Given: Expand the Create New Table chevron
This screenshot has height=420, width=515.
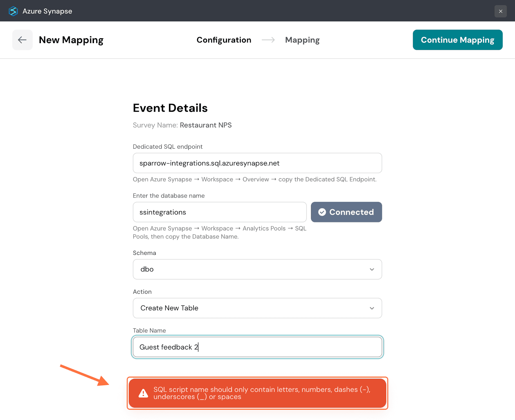Looking at the screenshot, I should coord(372,308).
